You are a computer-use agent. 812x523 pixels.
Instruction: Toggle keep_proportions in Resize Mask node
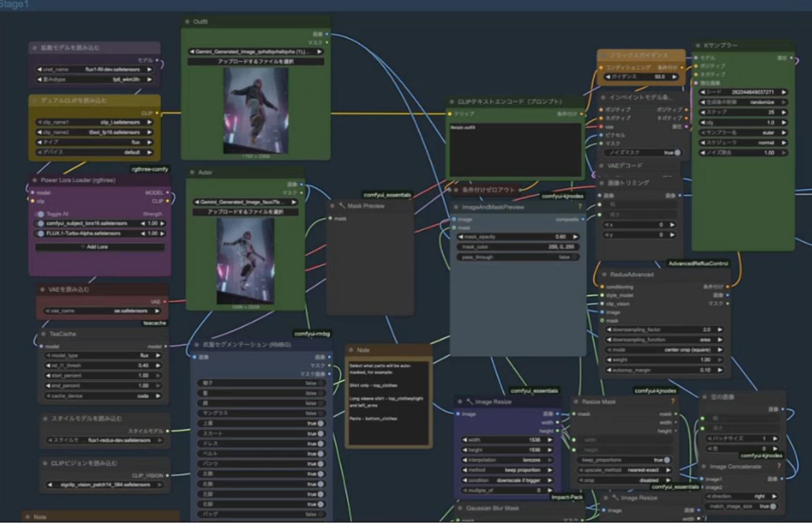pyautogui.click(x=667, y=460)
